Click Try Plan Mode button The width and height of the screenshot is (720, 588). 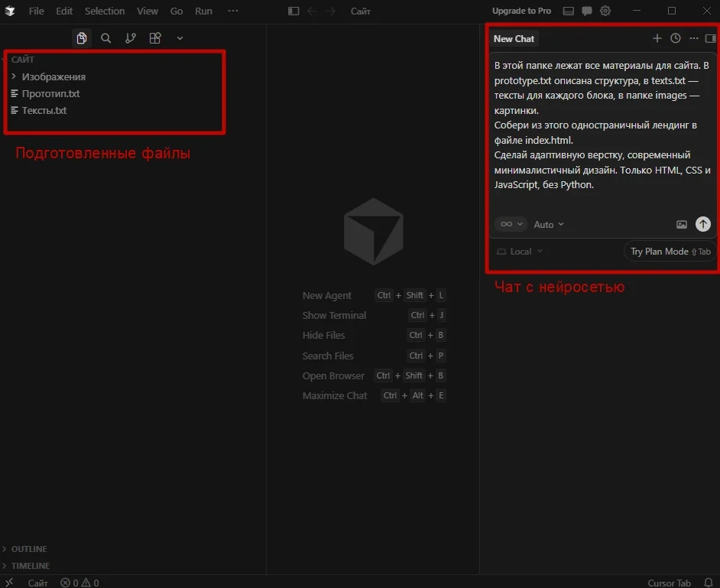[x=670, y=252]
